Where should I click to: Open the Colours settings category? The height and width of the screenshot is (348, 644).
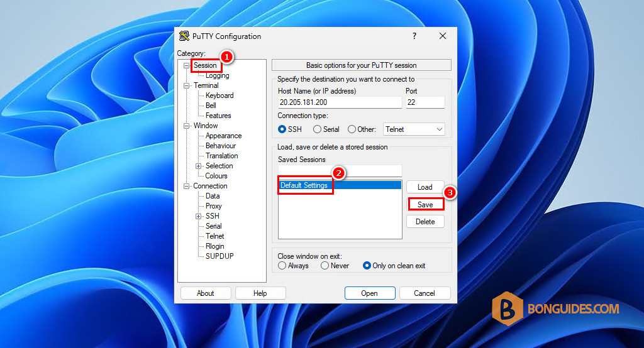[216, 176]
